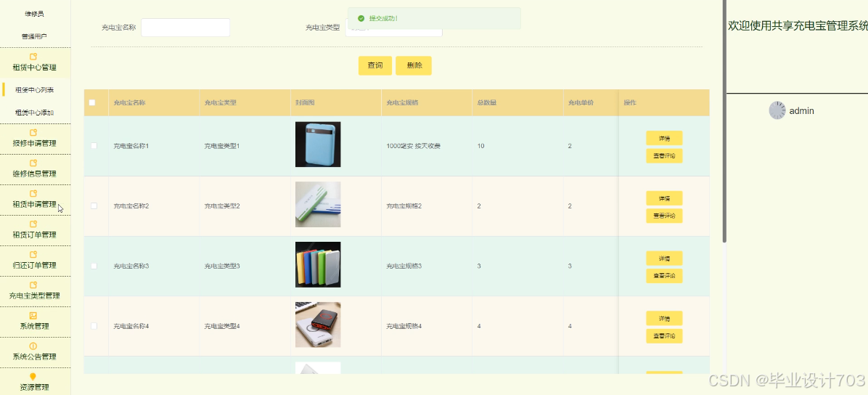Expand the 租赁申请管理 menu

(x=34, y=200)
